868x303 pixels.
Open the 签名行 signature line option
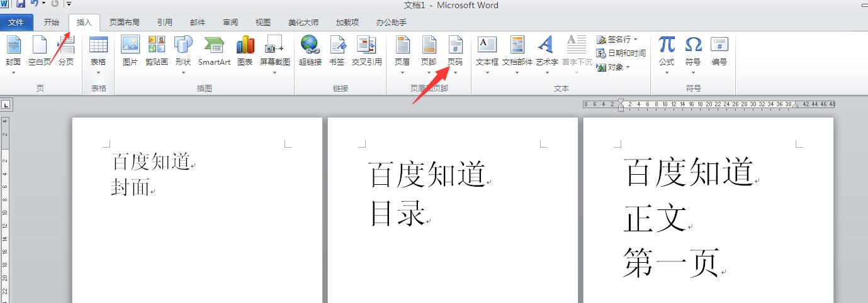pyautogui.click(x=617, y=39)
